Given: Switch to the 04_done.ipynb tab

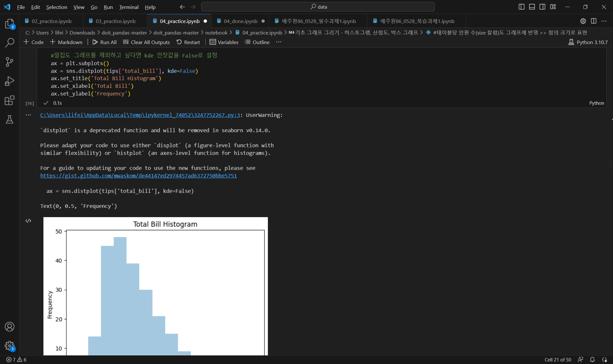Looking at the screenshot, I should tap(240, 21).
